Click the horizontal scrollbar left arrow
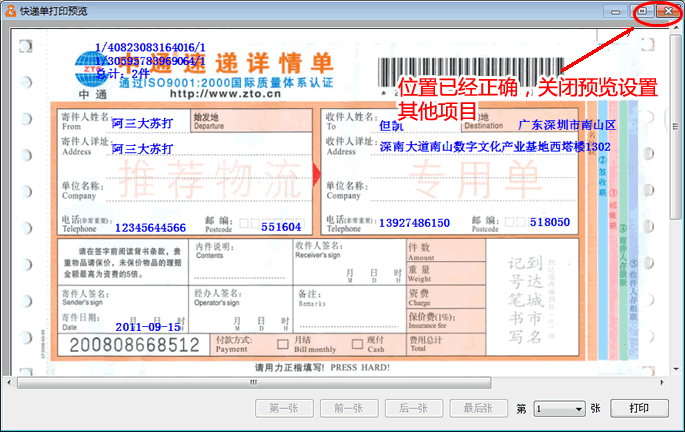The image size is (685, 432). 9,383
